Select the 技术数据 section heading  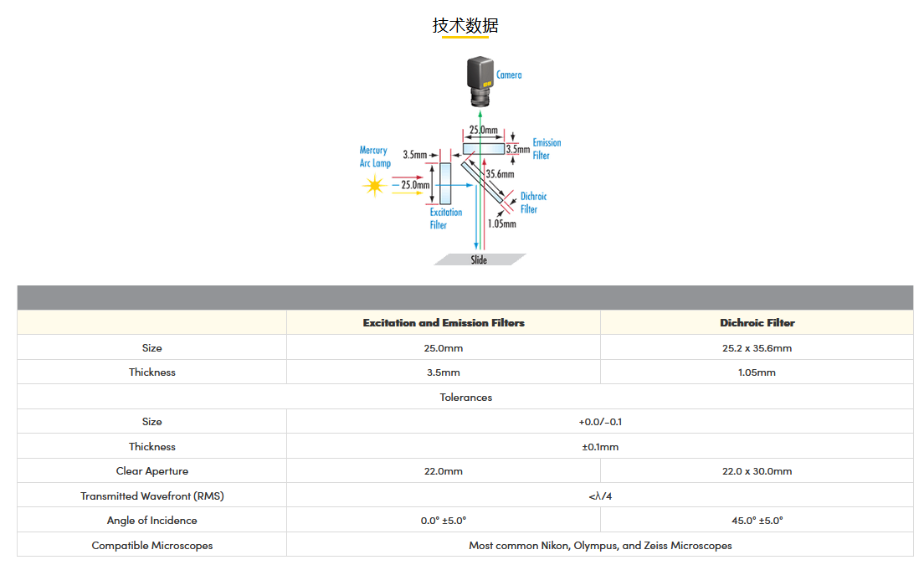465,26
